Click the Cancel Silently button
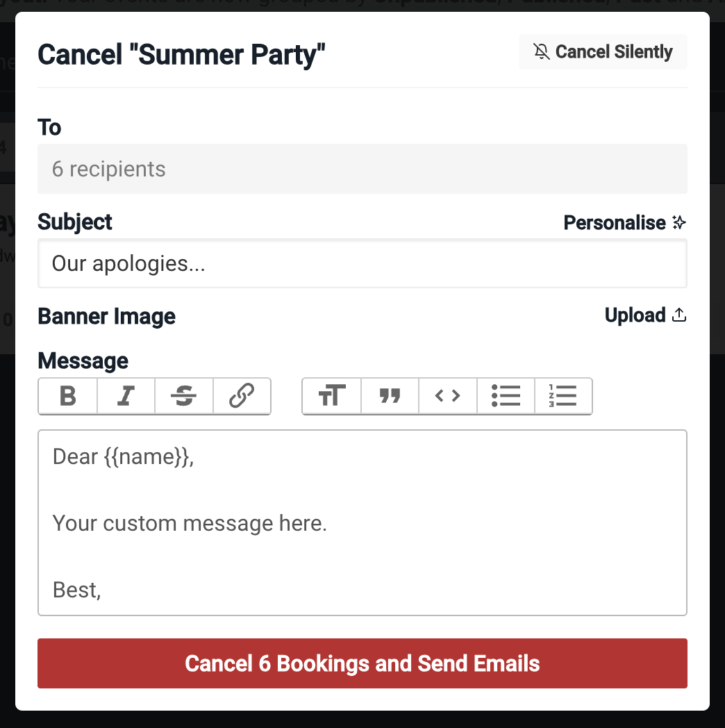This screenshot has width=725, height=728. pyautogui.click(x=603, y=52)
